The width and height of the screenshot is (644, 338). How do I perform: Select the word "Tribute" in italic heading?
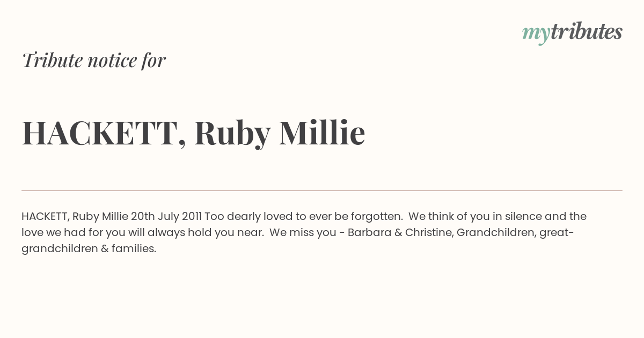52,60
